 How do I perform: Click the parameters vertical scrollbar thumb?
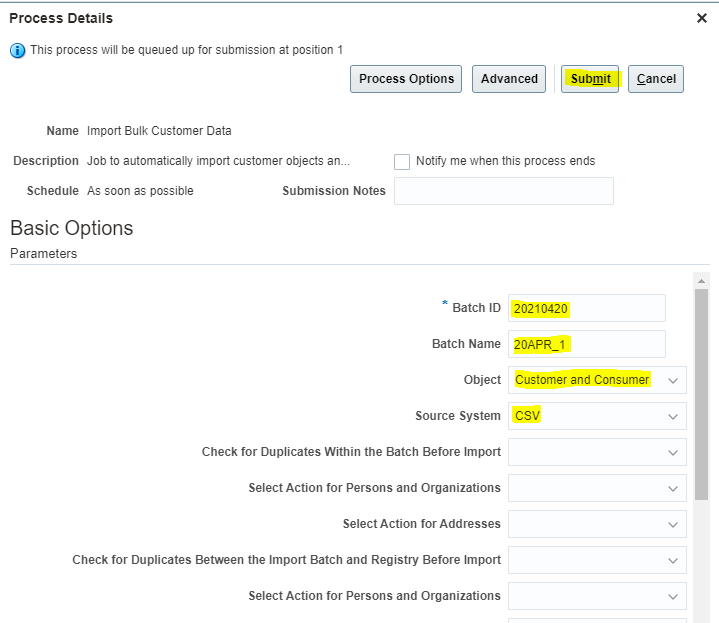701,394
